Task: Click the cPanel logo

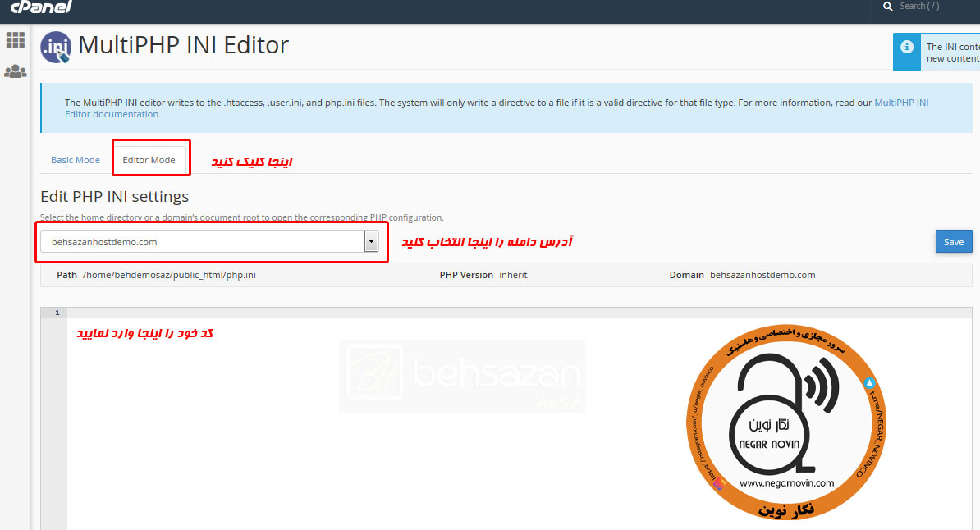Action: [x=41, y=7]
